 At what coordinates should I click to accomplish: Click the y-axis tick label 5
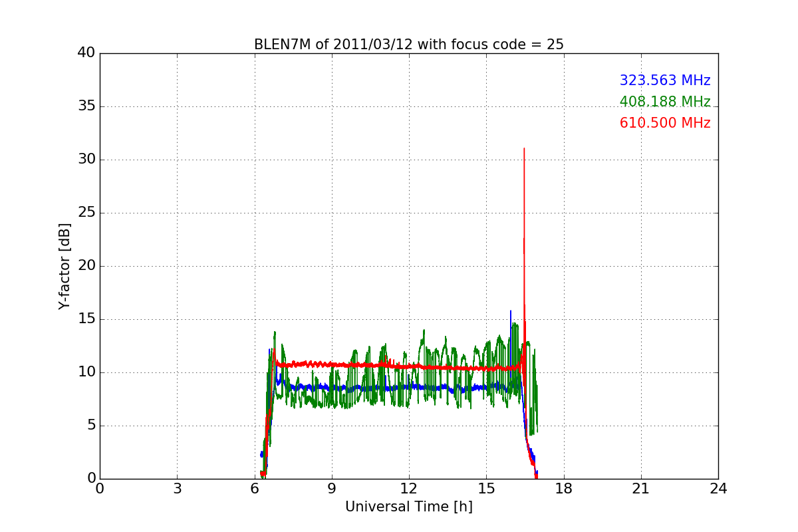[91, 426]
